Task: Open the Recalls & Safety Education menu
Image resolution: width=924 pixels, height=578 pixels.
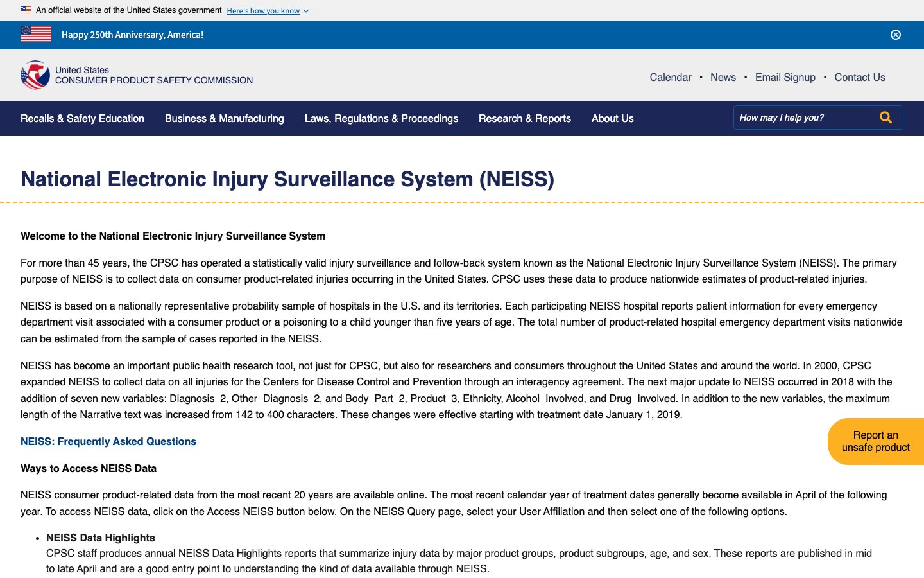Action: click(x=82, y=118)
